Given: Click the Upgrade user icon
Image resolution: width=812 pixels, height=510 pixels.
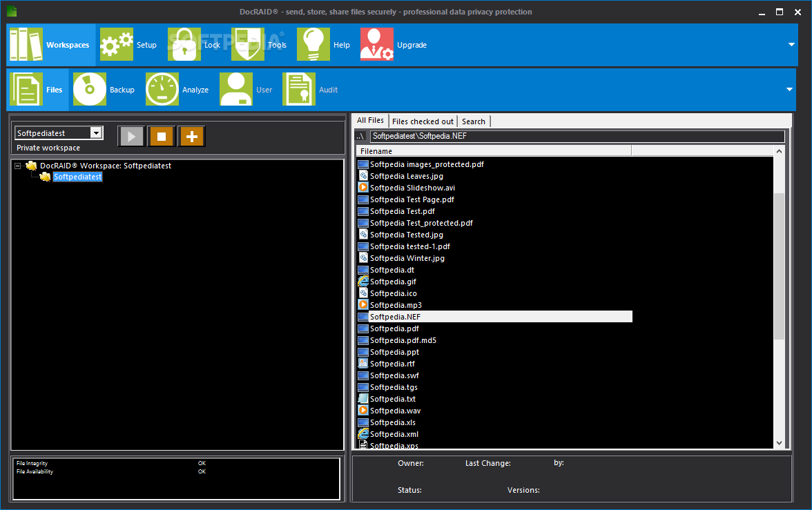Looking at the screenshot, I should click(377, 45).
